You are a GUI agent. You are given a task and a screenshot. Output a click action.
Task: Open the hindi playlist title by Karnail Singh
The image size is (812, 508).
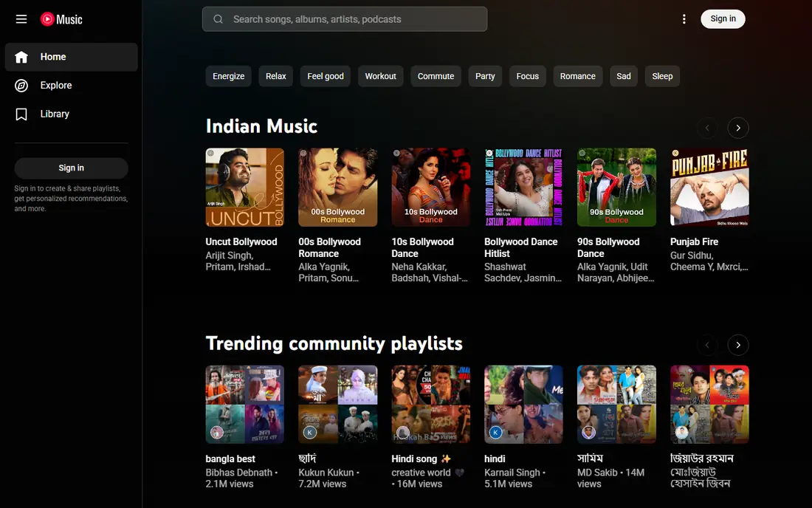pyautogui.click(x=495, y=459)
